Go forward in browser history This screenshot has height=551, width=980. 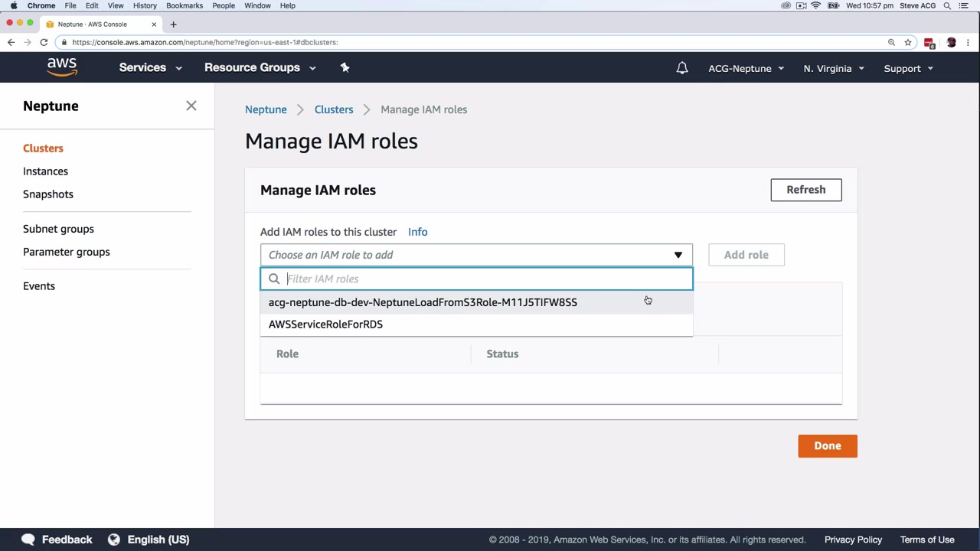coord(28,42)
